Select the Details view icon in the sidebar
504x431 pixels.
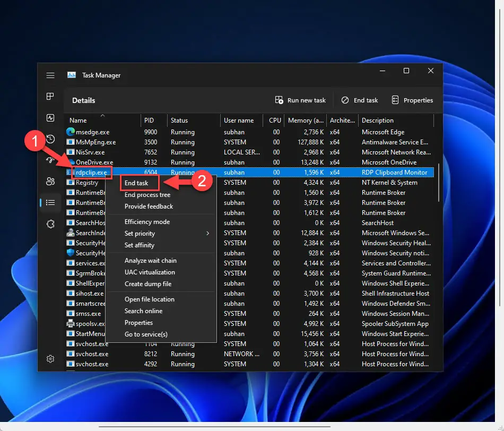50,202
